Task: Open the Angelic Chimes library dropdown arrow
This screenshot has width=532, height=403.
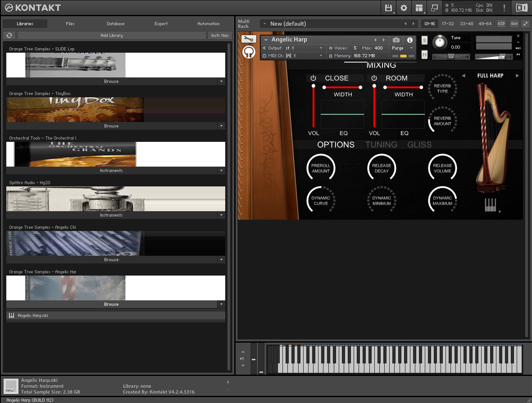Action: tap(221, 260)
